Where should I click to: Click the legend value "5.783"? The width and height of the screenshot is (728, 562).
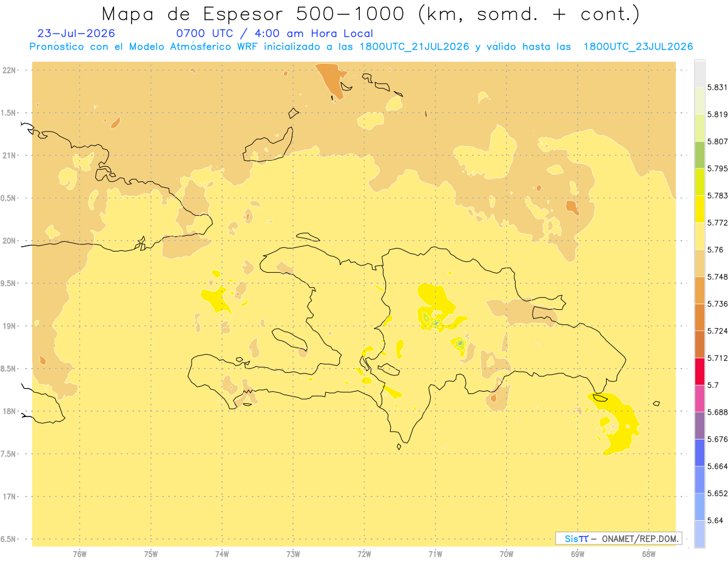[718, 196]
